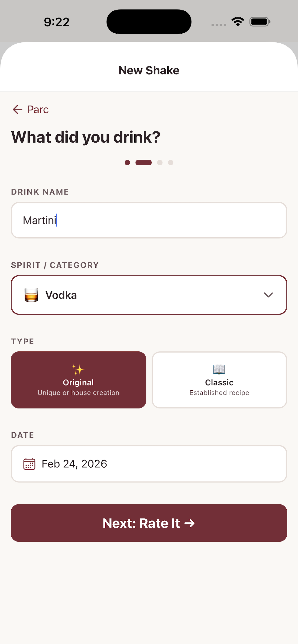The height and width of the screenshot is (644, 298).
Task: Return to Parc via back link
Action: [31, 109]
